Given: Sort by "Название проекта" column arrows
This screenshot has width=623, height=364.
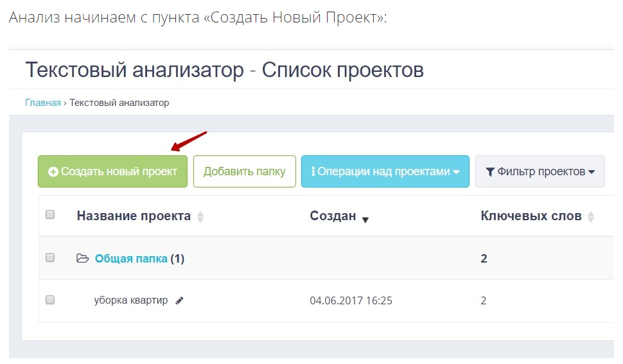Looking at the screenshot, I should tap(200, 217).
